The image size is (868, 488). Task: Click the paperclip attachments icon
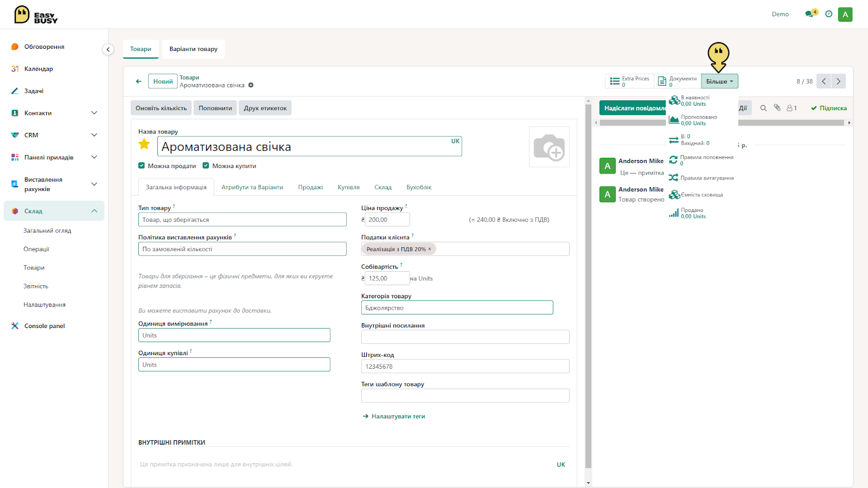777,108
